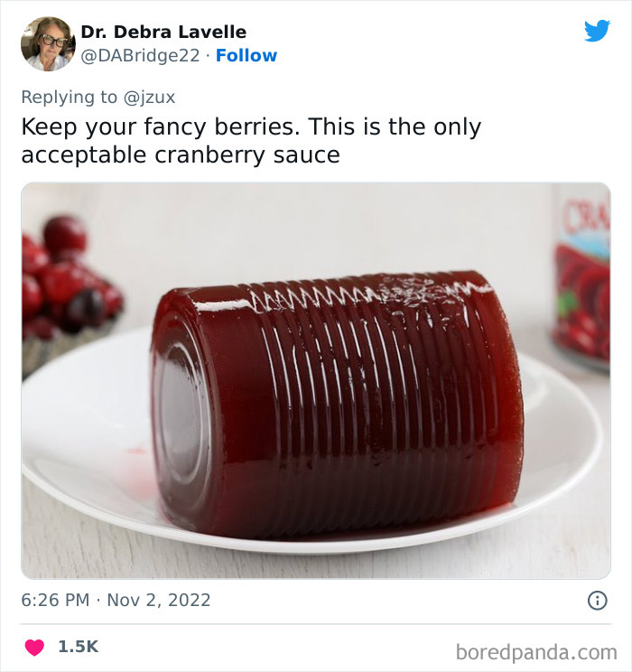632x672 pixels.
Task: Open the 6:26 PM timestamp link
Action: click(x=55, y=600)
